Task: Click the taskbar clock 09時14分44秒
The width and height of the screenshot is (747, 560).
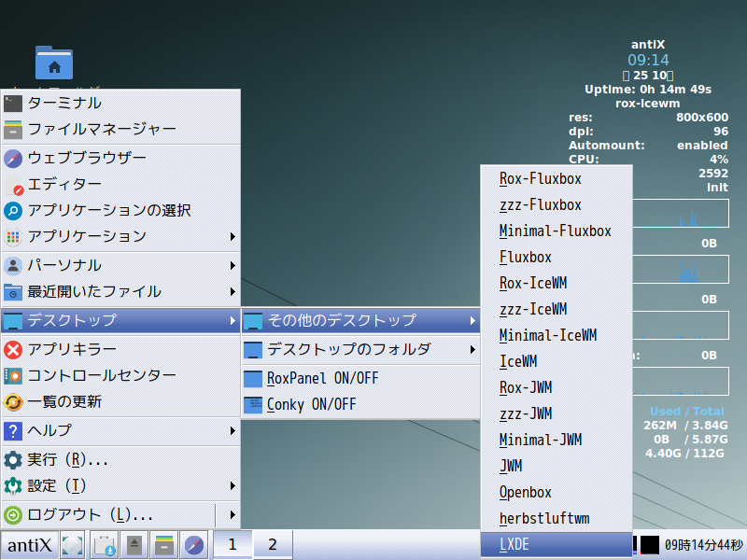Action: coord(704,545)
